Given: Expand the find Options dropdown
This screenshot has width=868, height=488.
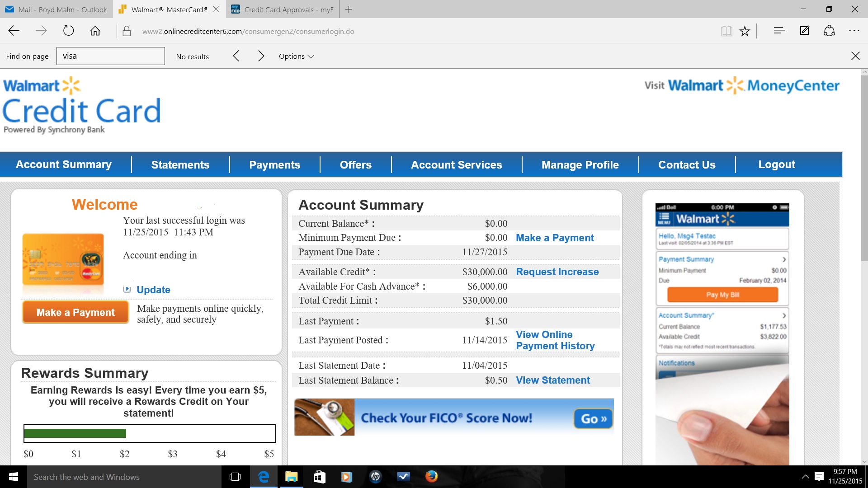Looking at the screenshot, I should (296, 56).
